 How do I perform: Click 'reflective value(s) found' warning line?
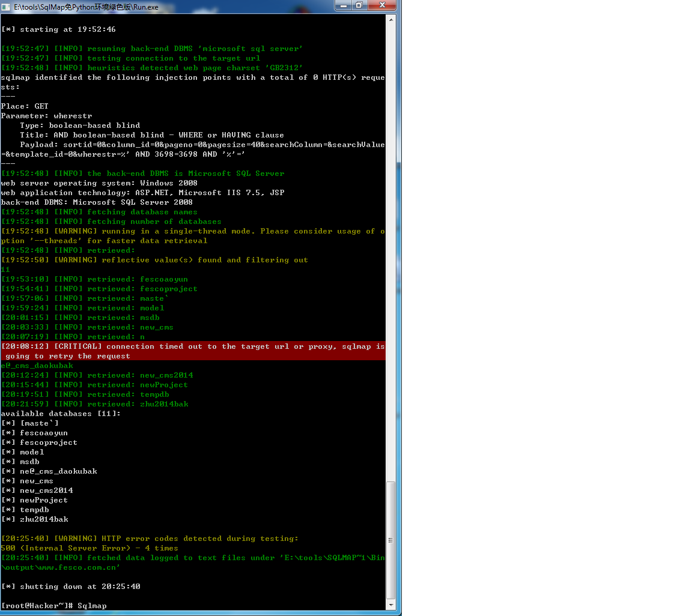click(x=154, y=261)
